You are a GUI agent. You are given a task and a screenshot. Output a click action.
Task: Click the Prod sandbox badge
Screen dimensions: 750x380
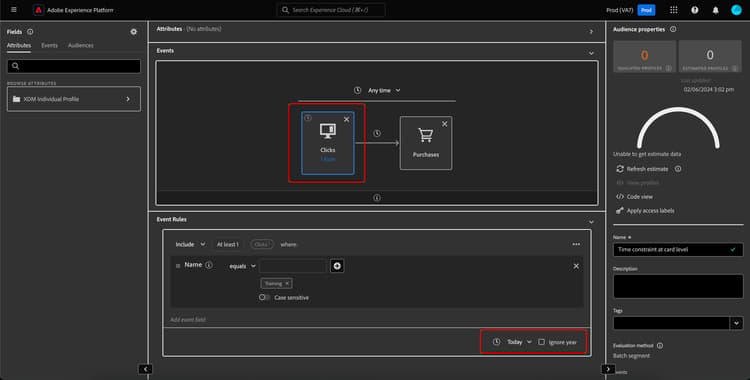click(646, 10)
